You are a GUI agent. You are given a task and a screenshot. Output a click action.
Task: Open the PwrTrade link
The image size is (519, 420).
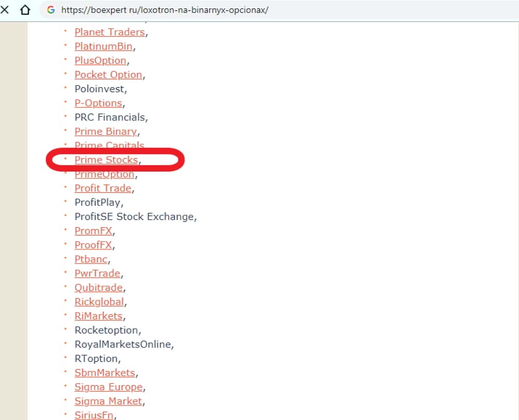(x=98, y=273)
